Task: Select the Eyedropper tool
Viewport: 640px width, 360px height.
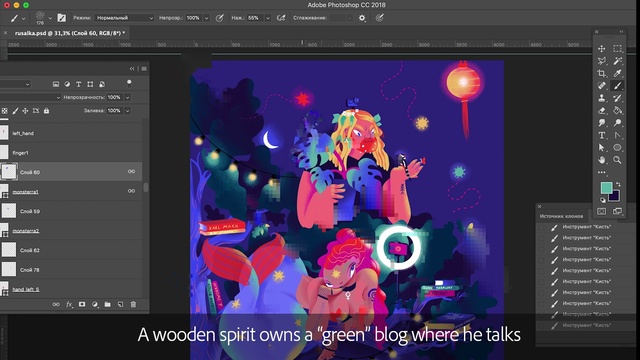Action: pyautogui.click(x=618, y=73)
